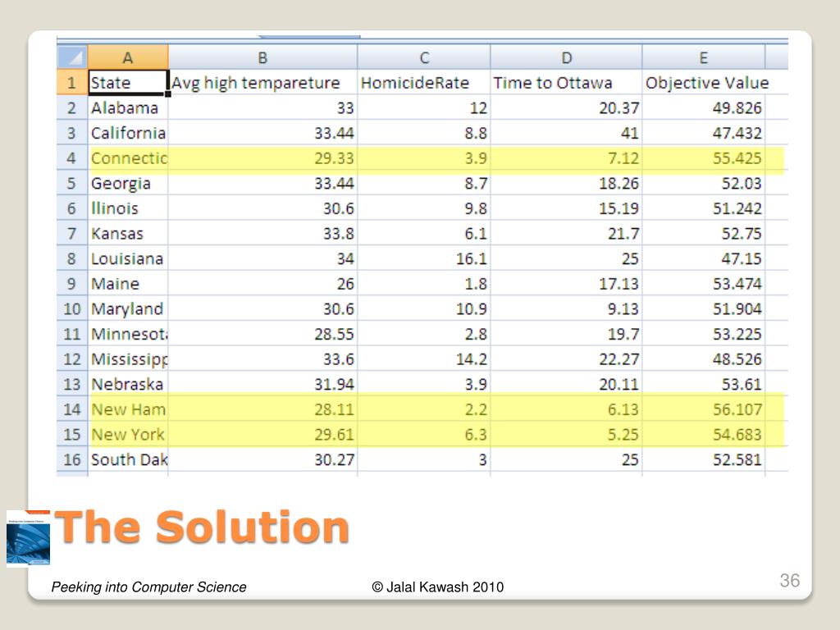Select column E header
The height and width of the screenshot is (630, 840).
703,57
